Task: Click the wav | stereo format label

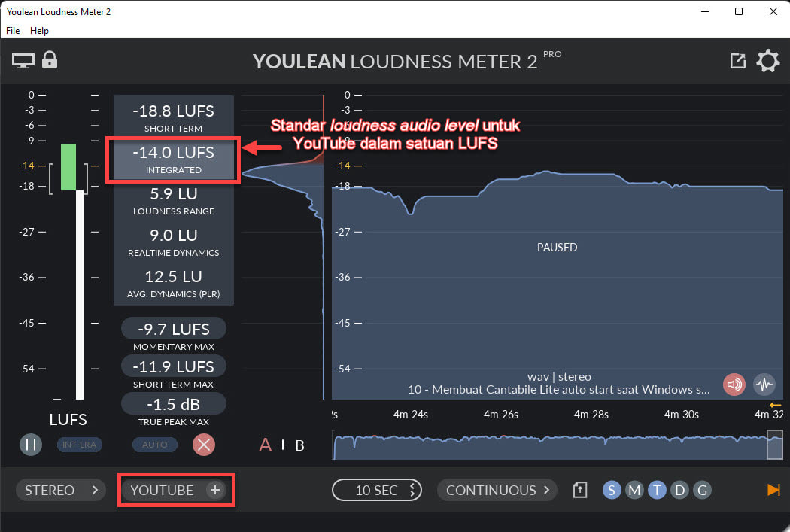Action: tap(559, 377)
